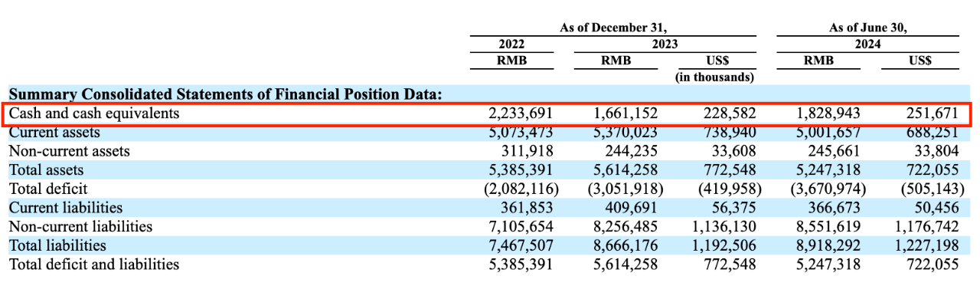Select the 'Total liabilities' row label

[57, 245]
